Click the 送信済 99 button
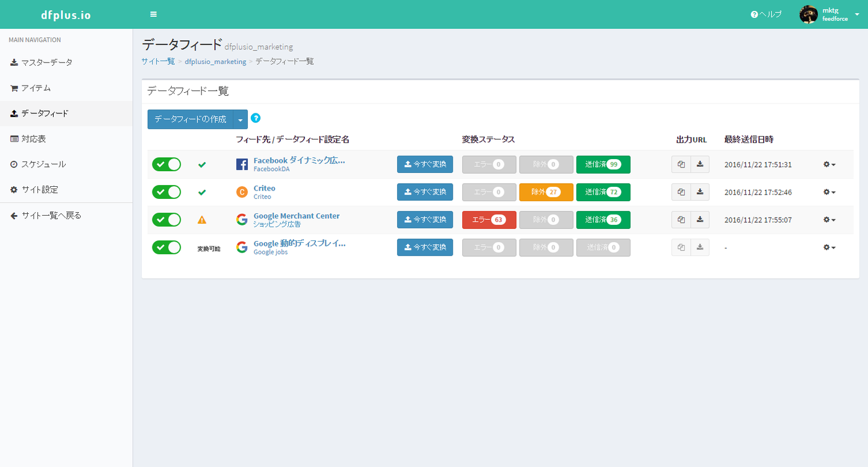This screenshot has width=868, height=467. 603,165
